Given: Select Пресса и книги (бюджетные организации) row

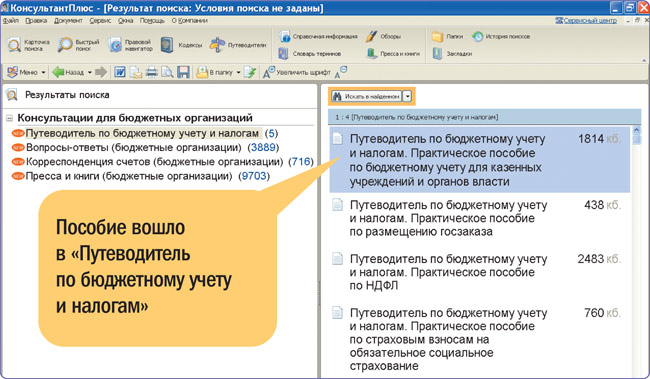Looking at the screenshot, I should click(141, 176).
